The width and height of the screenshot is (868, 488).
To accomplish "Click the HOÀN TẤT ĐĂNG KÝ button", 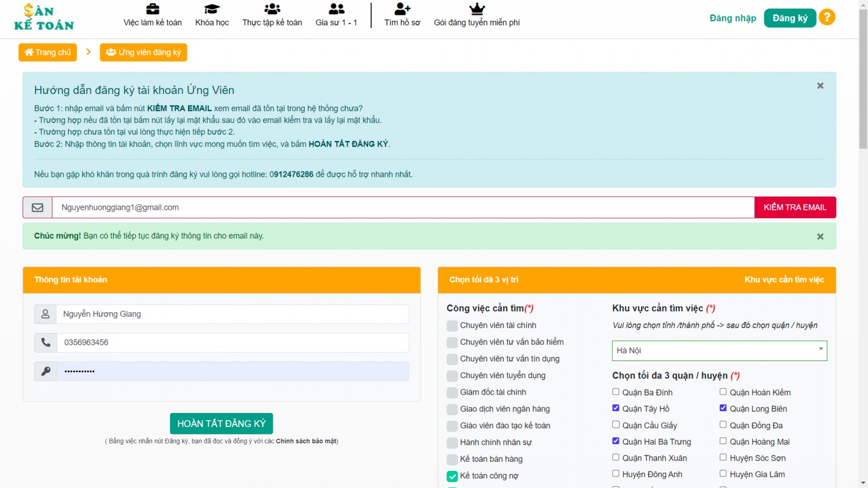I will coord(222,423).
